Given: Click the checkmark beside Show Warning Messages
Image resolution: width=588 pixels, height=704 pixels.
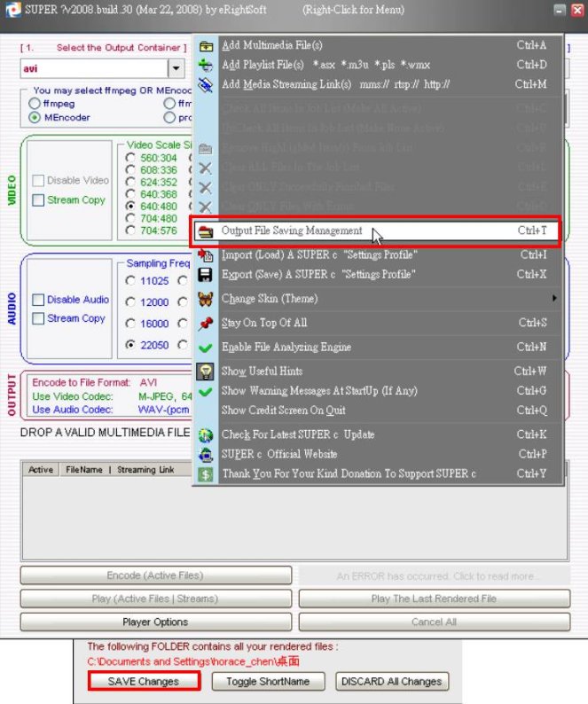Looking at the screenshot, I should pyautogui.click(x=206, y=391).
